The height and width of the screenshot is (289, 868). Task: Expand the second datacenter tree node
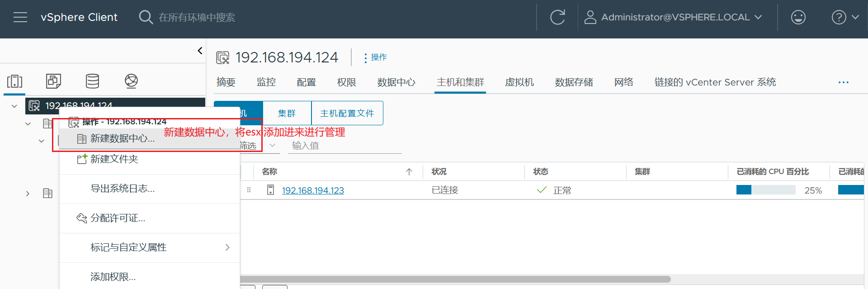(x=28, y=194)
